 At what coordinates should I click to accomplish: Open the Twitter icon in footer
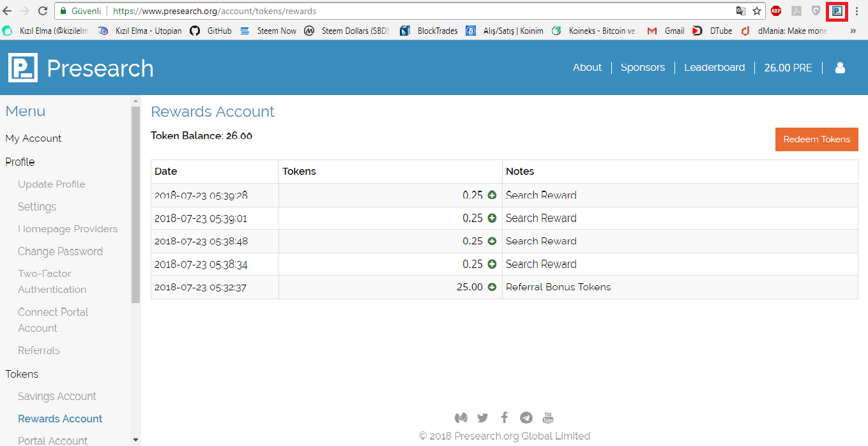pyautogui.click(x=483, y=418)
